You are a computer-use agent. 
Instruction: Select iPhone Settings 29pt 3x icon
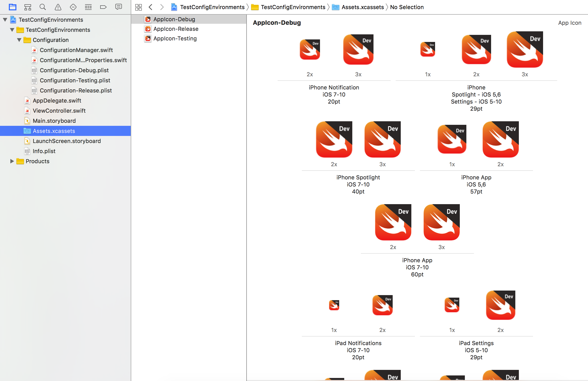[525, 50]
